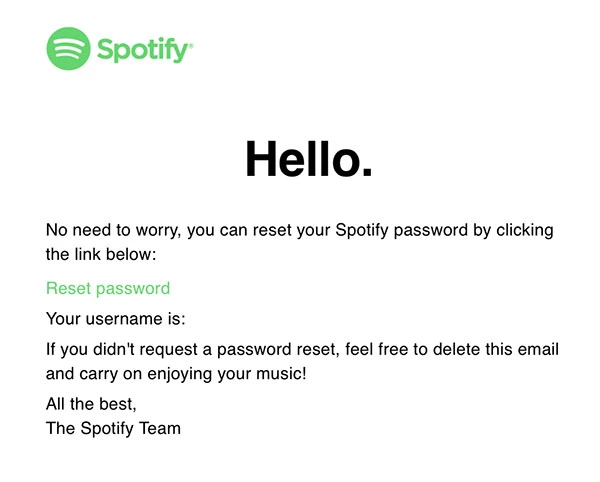Open the Reset password link

pyautogui.click(x=108, y=288)
